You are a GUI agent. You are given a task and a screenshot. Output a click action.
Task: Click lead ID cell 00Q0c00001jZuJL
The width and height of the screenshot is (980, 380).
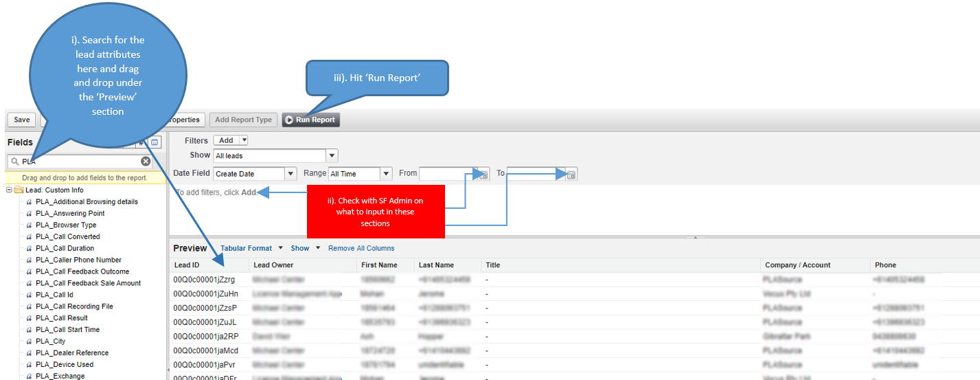click(x=205, y=322)
